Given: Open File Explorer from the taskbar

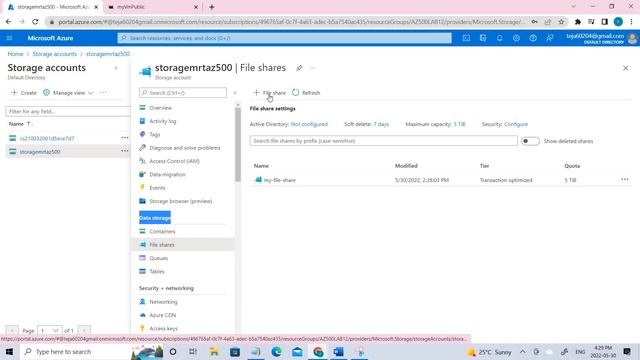Looking at the screenshot, I should 214,352.
